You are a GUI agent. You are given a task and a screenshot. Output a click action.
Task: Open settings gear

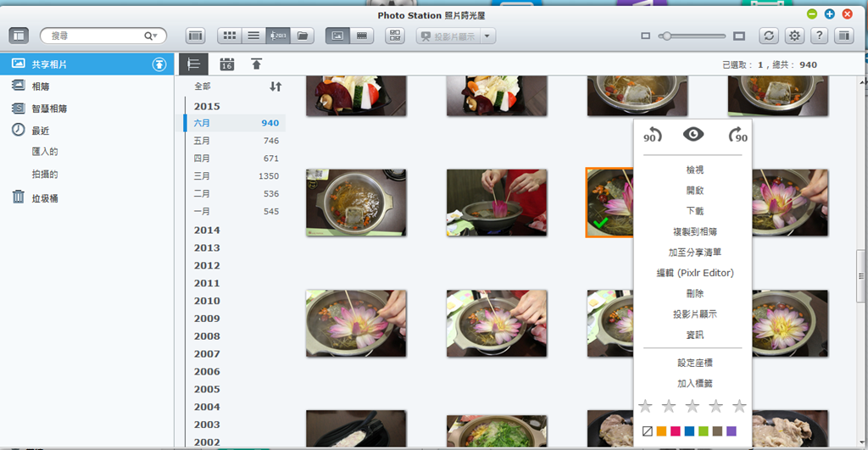[x=794, y=36]
